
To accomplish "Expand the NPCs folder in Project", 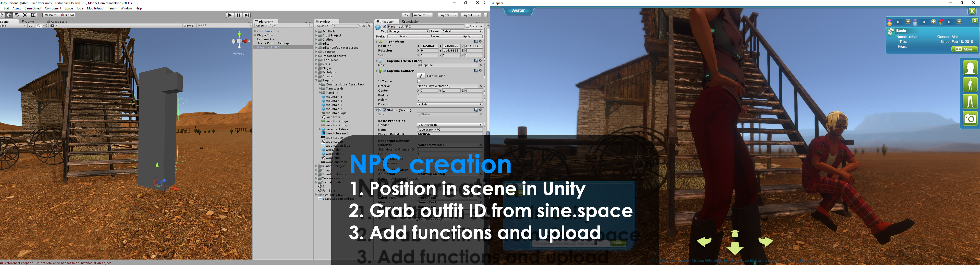I will [x=316, y=64].
